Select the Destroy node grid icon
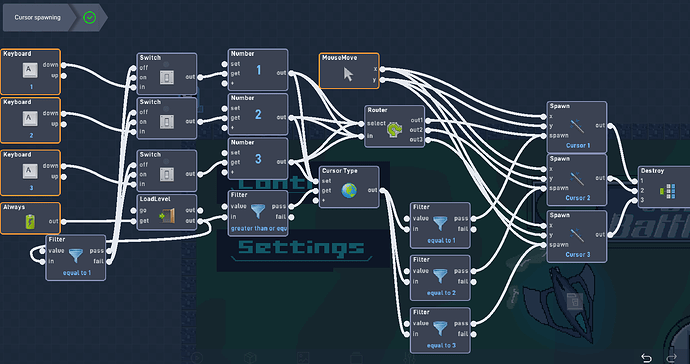The width and height of the screenshot is (690, 364). pyautogui.click(x=668, y=191)
